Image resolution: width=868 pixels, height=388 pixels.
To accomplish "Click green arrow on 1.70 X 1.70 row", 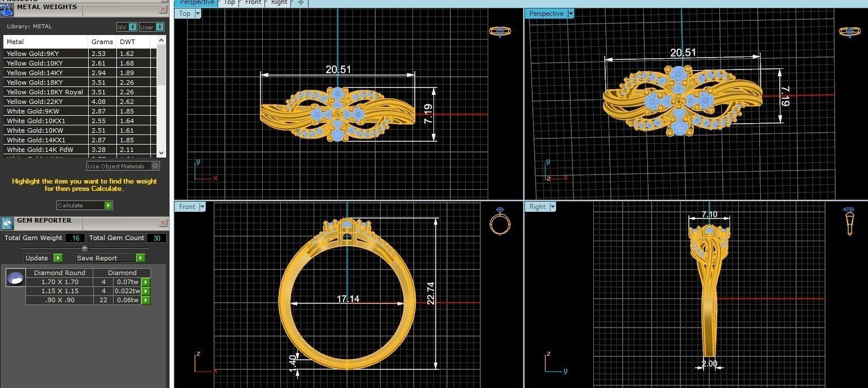I will coord(146,282).
